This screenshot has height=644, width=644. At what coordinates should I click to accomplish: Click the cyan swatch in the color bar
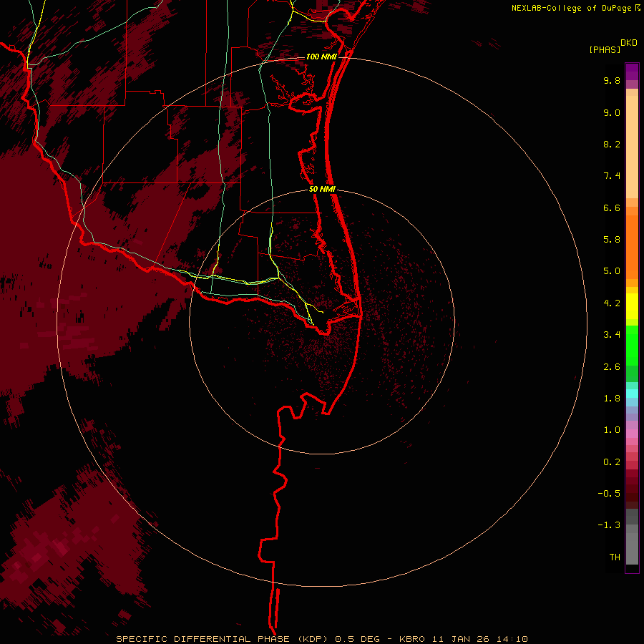click(632, 394)
